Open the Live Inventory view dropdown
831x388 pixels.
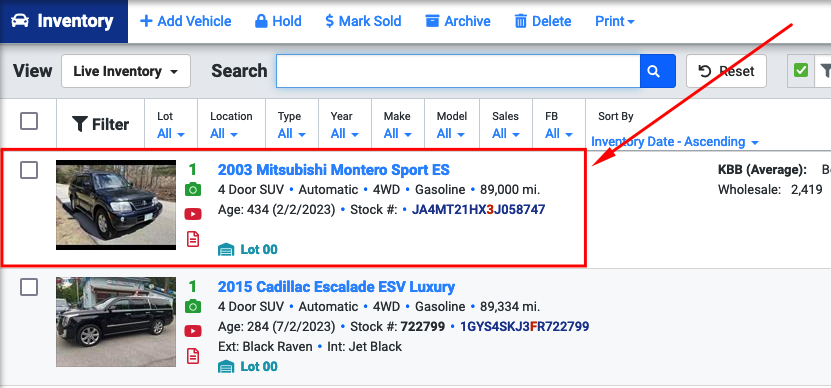click(126, 71)
